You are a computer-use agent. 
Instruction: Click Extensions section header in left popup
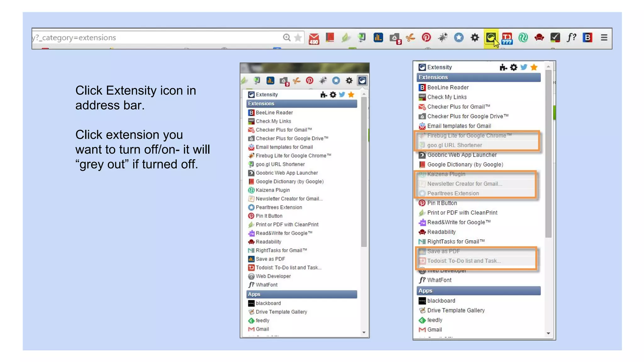coord(302,104)
